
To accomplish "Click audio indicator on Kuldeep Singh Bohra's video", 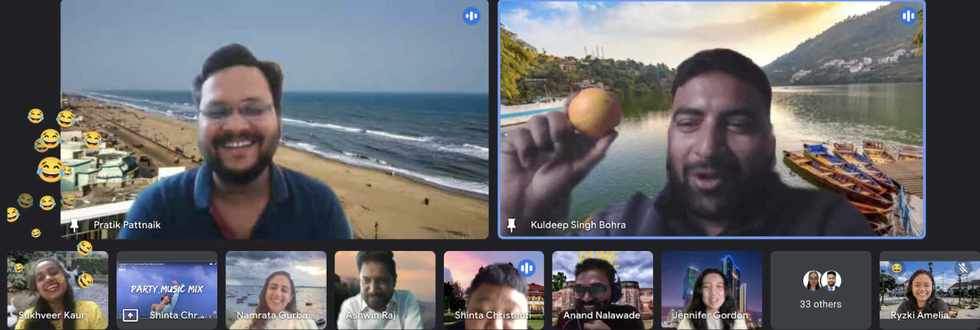I will click(908, 16).
